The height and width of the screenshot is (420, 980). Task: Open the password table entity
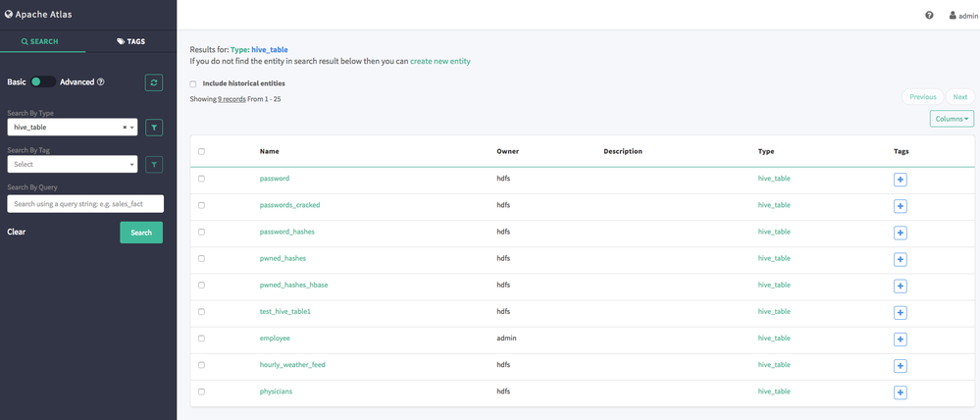click(x=275, y=179)
